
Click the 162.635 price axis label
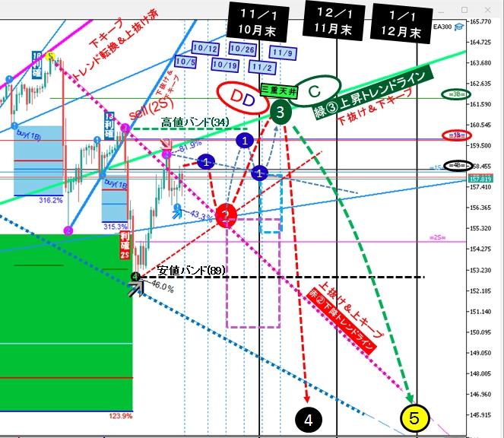click(x=480, y=84)
